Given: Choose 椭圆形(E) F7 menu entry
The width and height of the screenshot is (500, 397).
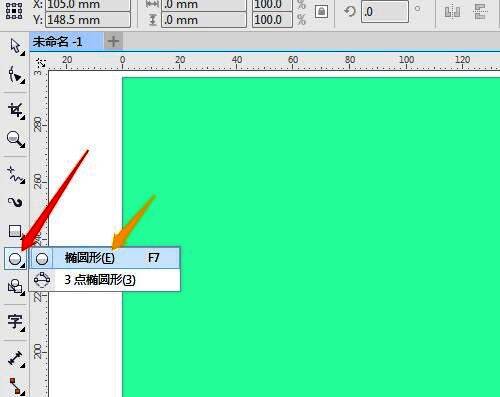Looking at the screenshot, I should pos(105,258).
